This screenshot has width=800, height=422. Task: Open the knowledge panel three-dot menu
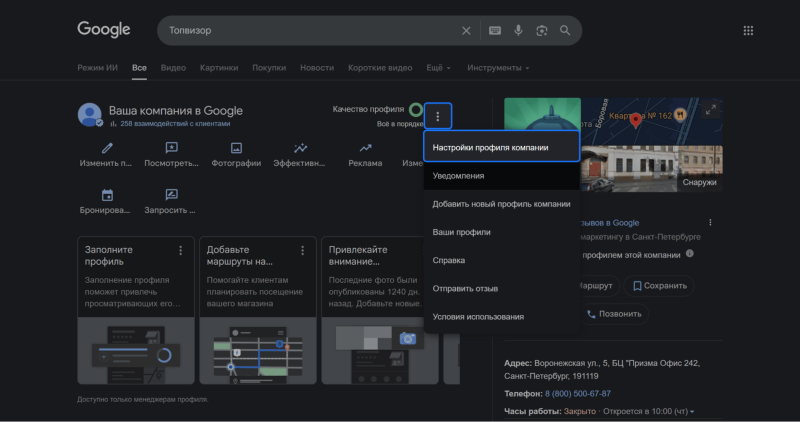[x=710, y=222]
